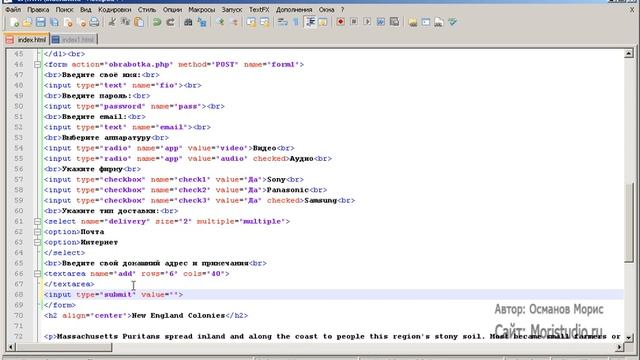
Task: Cut selection with the scissors icon
Action: (112, 22)
